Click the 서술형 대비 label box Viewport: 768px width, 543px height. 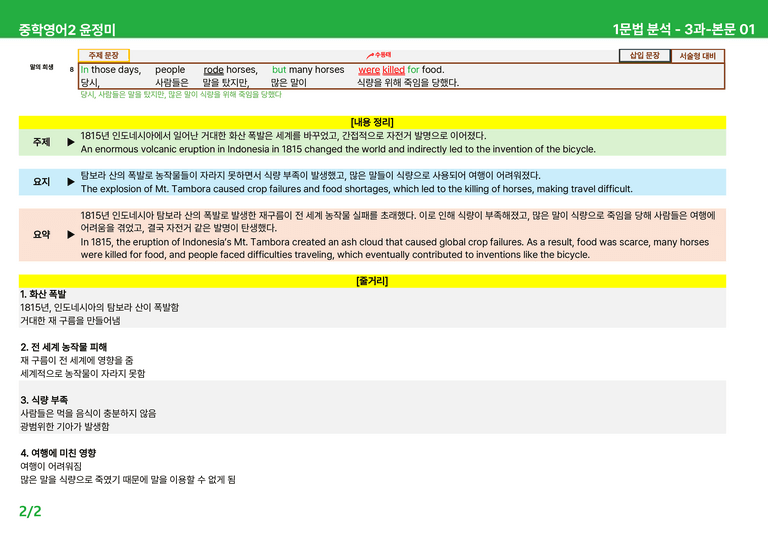(697, 56)
